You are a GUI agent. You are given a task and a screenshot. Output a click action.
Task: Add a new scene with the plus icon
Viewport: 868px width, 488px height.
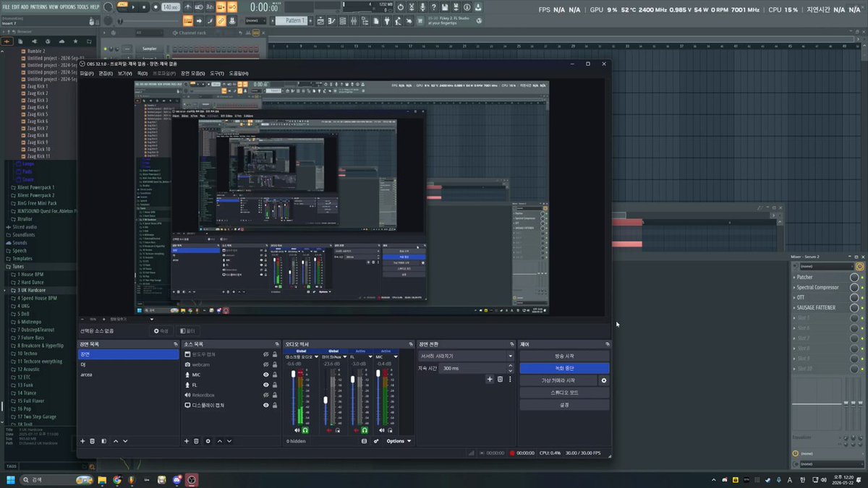pos(82,441)
